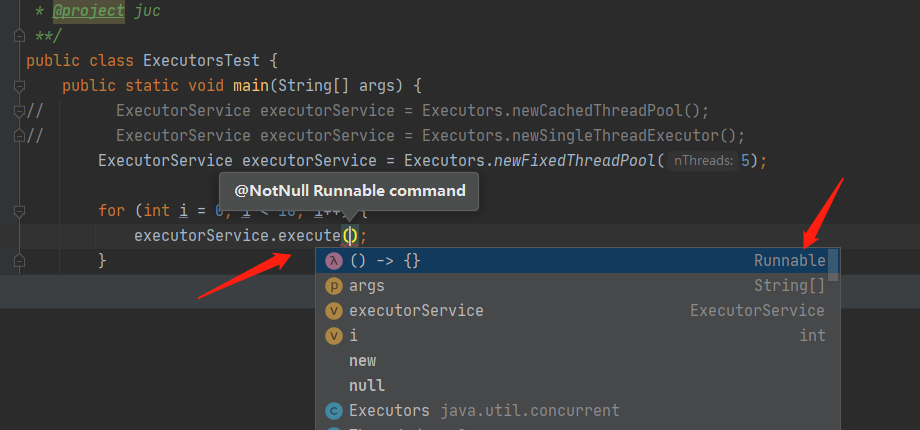Image resolution: width=920 pixels, height=430 pixels.
Task: Toggle fold at the newCachedThreadPool comment line
Action: pos(19,111)
